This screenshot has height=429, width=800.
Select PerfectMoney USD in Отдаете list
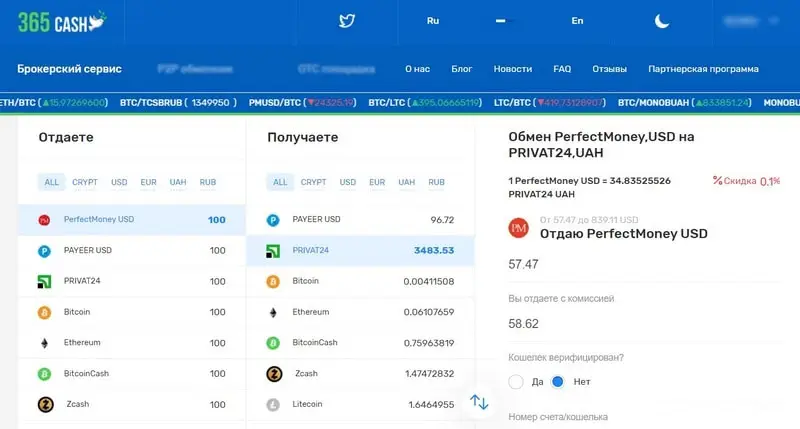pyautogui.click(x=98, y=219)
